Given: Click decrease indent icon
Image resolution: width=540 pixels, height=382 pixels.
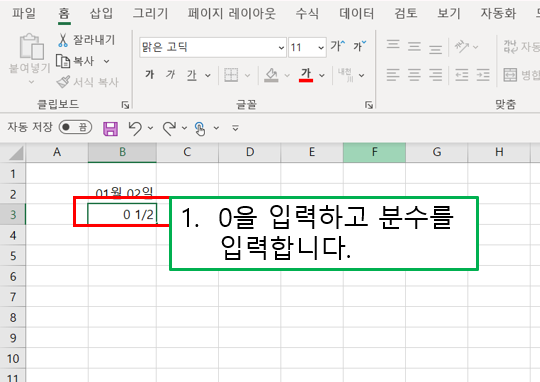Looking at the screenshot, I should coord(462,75).
